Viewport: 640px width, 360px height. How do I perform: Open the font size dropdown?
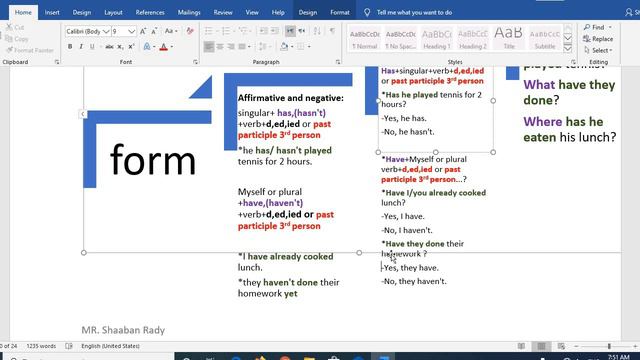pyautogui.click(x=131, y=31)
